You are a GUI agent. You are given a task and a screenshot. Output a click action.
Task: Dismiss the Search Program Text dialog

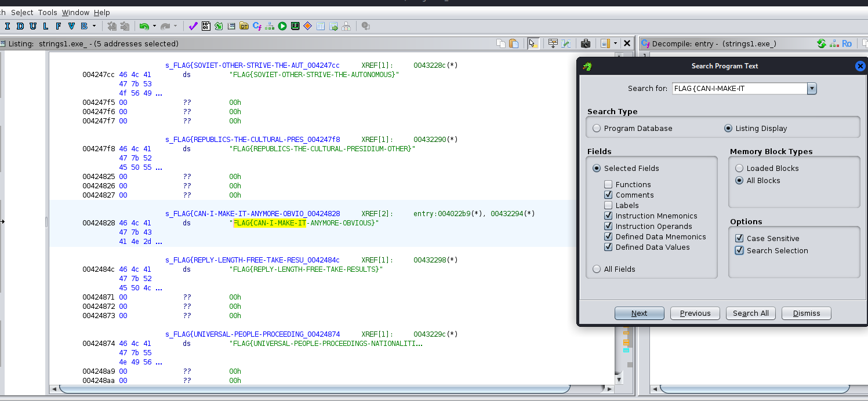(807, 313)
